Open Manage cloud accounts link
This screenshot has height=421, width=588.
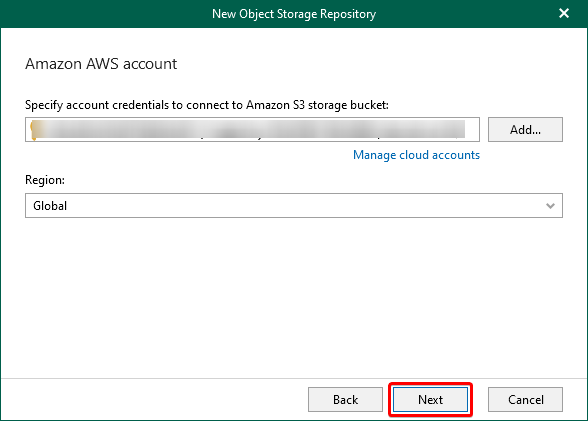pyautogui.click(x=416, y=155)
